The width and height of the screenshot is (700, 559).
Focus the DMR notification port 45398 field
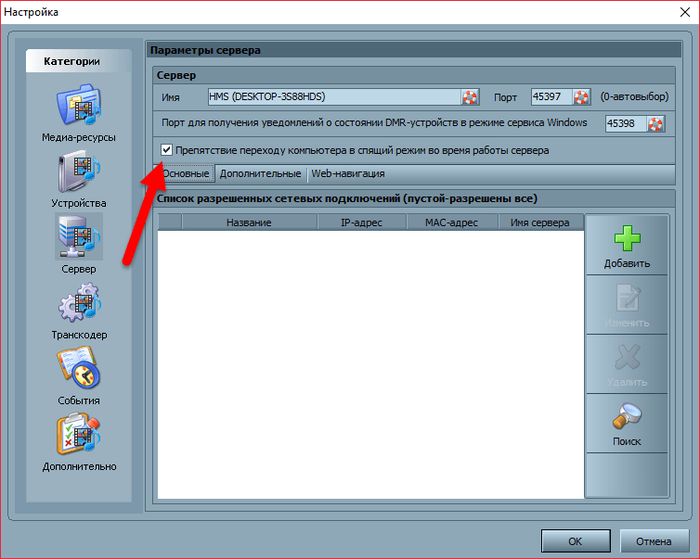(626, 124)
